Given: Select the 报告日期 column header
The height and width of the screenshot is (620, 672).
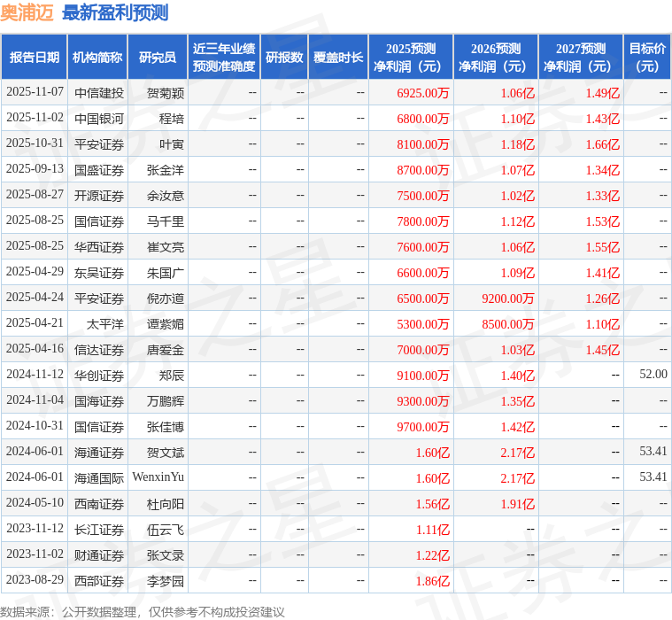Looking at the screenshot, I should point(35,57).
